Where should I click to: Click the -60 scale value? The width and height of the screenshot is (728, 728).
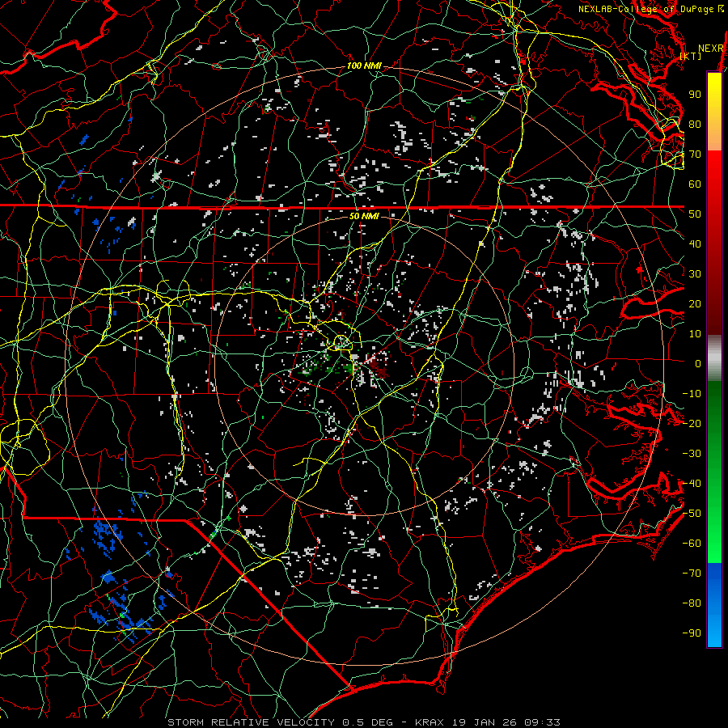click(x=692, y=544)
